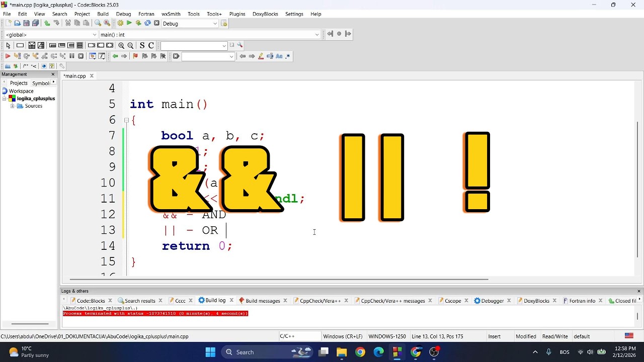The height and width of the screenshot is (362, 644).
Task: Close the main.cpp editor tab
Action: click(x=92, y=76)
